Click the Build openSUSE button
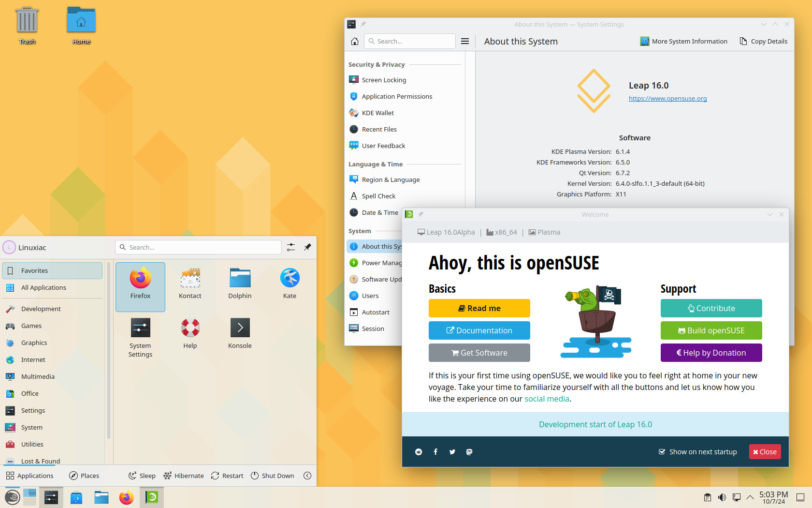The width and height of the screenshot is (812, 508). pyautogui.click(x=711, y=330)
